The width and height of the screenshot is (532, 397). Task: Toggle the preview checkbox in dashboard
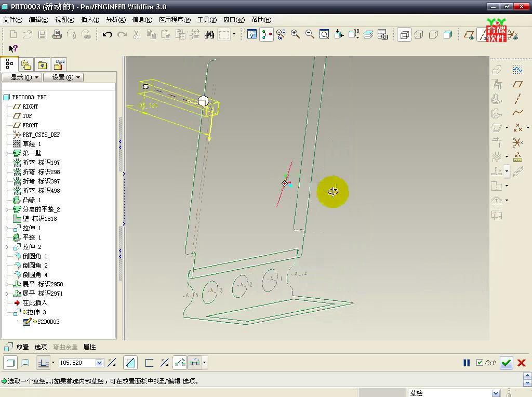[480, 363]
